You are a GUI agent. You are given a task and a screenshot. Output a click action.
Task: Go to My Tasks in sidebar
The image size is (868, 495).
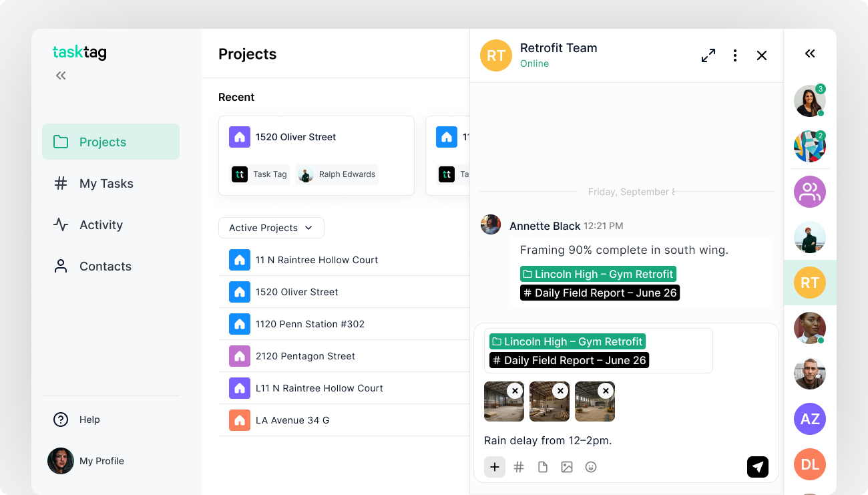pos(106,184)
